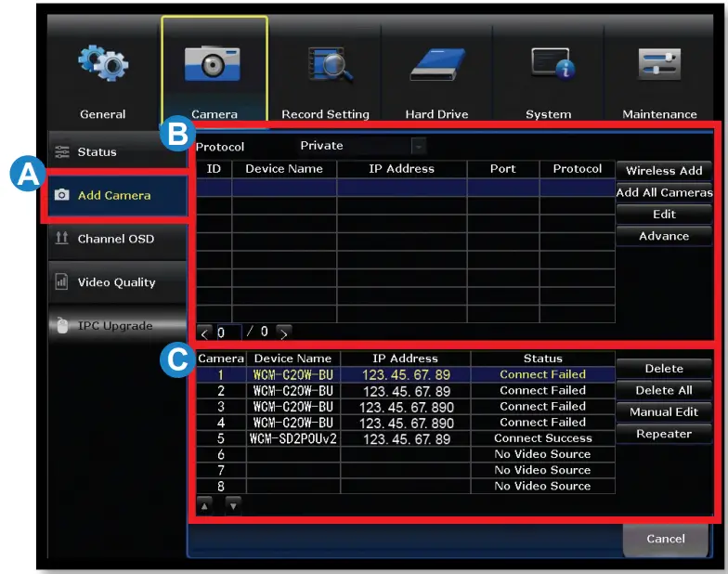Open the System monitor info icon
728x574 pixels.
coord(553,63)
